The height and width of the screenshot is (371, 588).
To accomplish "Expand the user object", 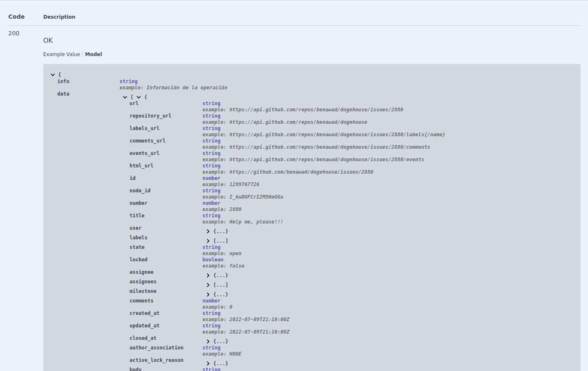I will click(208, 231).
